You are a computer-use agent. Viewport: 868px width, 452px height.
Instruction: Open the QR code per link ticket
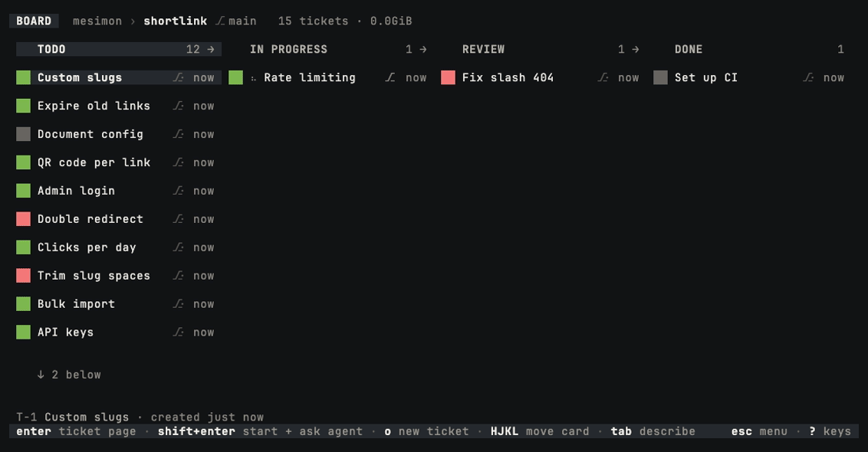(118, 162)
